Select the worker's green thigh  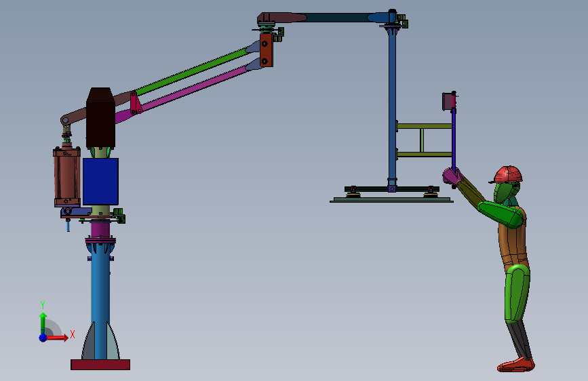[517, 294]
